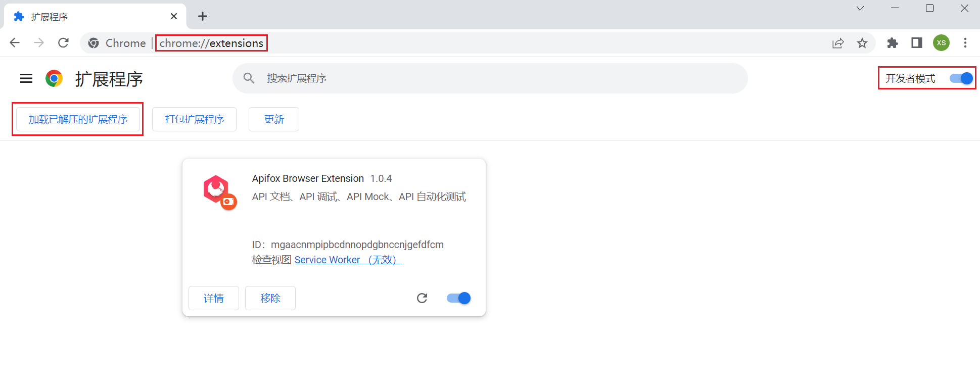Click the bookmark star icon
Screen dimensions: 980x386
point(862,43)
